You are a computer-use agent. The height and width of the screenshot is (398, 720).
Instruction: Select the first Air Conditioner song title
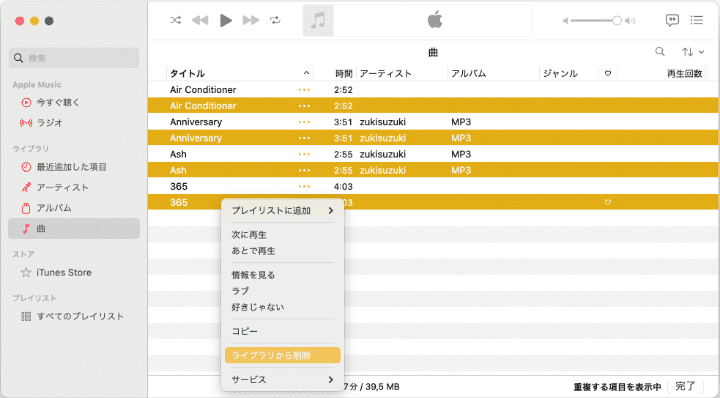pos(203,90)
